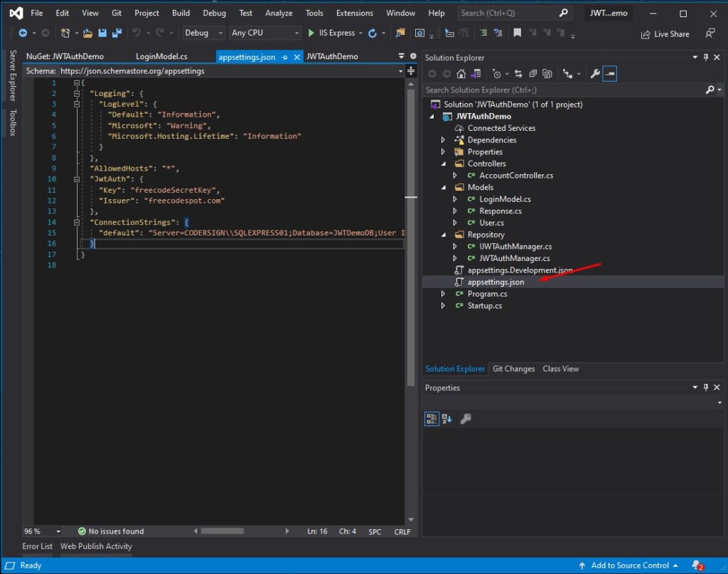Click the editor horizontal scrollbar thumb

[x=222, y=531]
